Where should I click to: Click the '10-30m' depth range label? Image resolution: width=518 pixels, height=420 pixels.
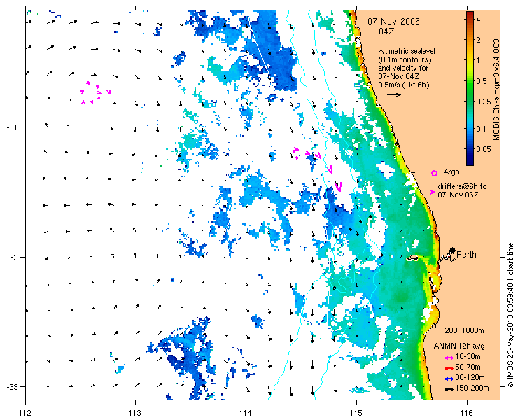pos(468,356)
